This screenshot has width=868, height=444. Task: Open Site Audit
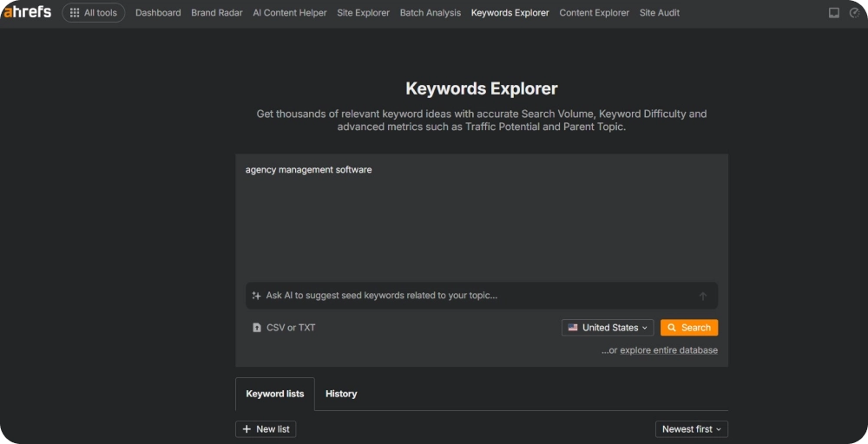click(x=660, y=13)
